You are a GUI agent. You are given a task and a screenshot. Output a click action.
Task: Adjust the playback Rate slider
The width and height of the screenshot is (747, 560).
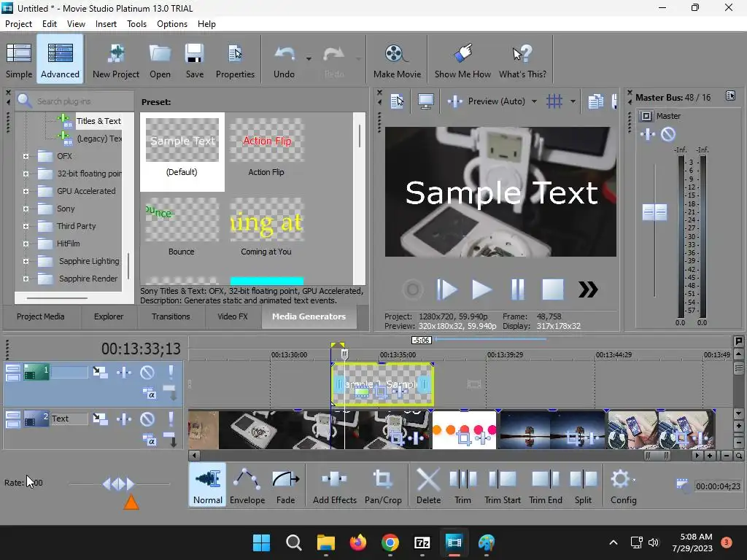(x=119, y=484)
